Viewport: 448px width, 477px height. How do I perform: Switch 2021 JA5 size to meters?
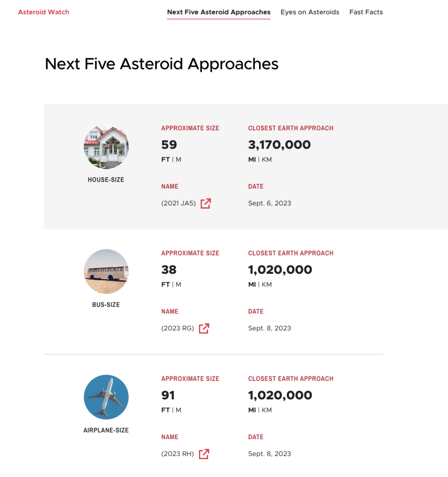(x=179, y=160)
